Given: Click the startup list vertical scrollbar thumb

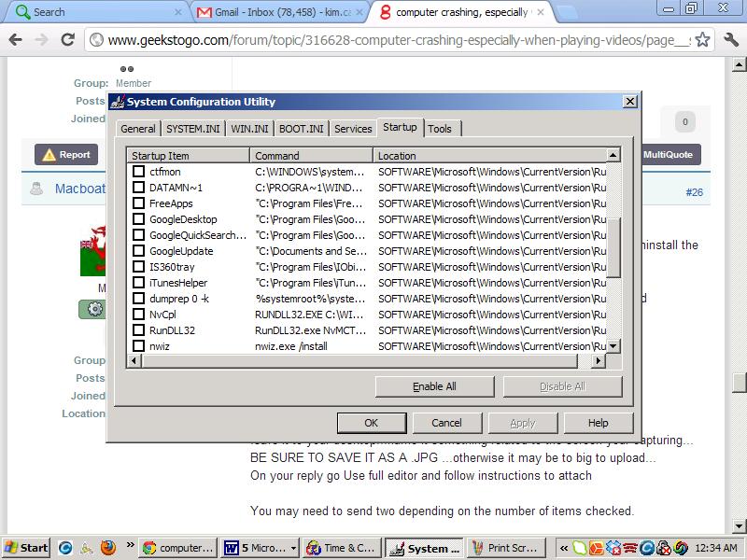Looking at the screenshot, I should tap(613, 247).
